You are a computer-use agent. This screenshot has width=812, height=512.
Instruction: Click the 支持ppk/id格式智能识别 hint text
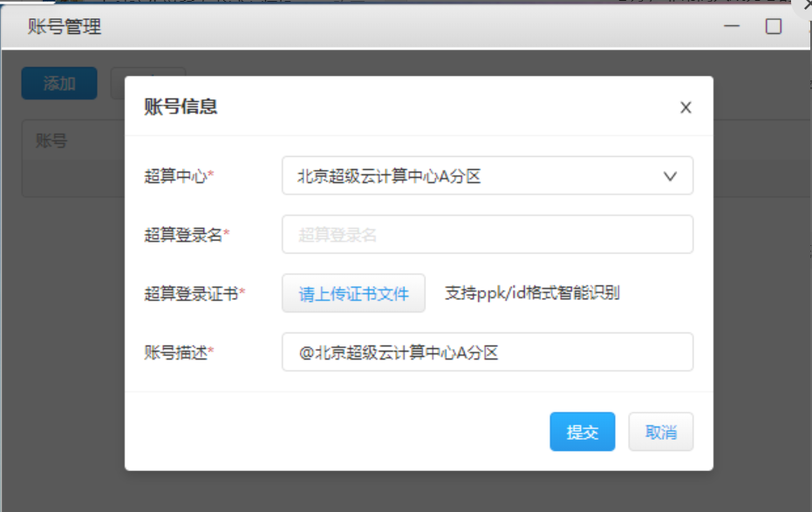point(532,293)
